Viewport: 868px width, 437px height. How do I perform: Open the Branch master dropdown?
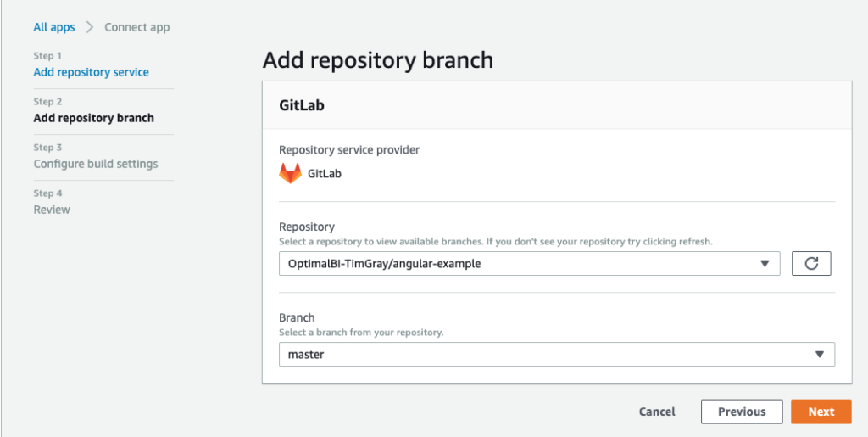click(x=556, y=355)
